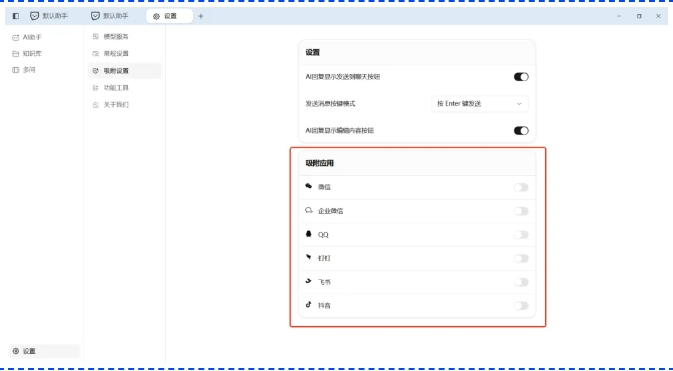Screen dimensions: 673x371
Task: Click the QQ penguin icon
Action: pos(309,234)
